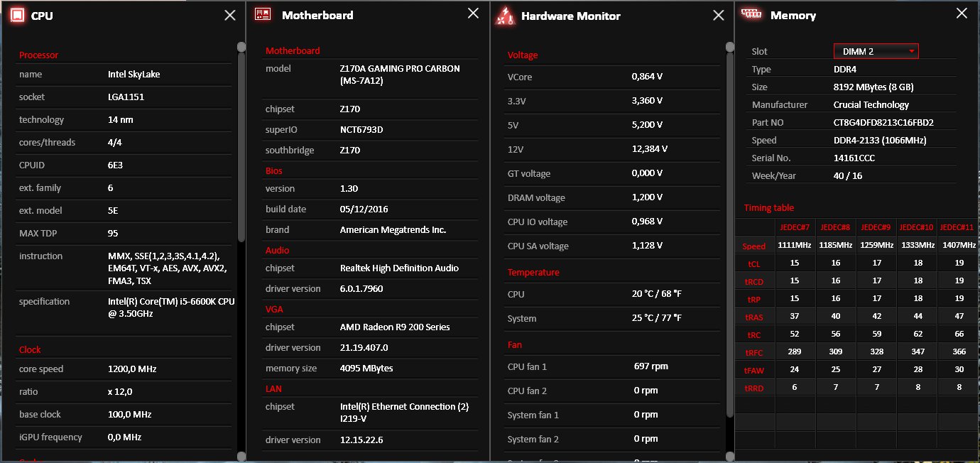980x463 pixels.
Task: Click the CPU fan 1 speed 697 rpm
Action: pyautogui.click(x=650, y=366)
